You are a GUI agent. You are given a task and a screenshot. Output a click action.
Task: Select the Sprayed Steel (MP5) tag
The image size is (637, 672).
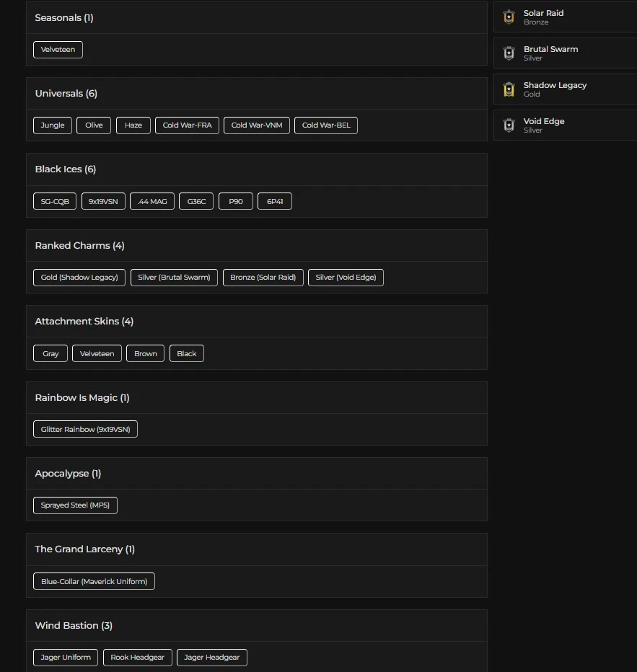coord(75,505)
